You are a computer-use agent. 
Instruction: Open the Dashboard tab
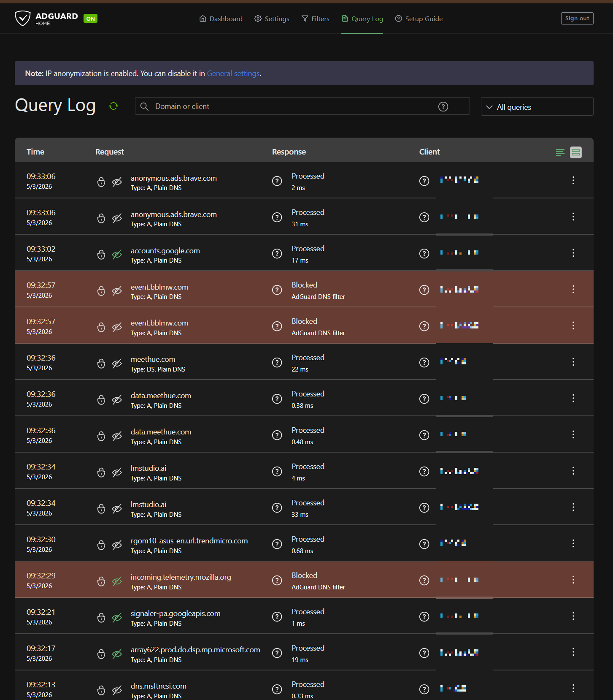click(221, 19)
